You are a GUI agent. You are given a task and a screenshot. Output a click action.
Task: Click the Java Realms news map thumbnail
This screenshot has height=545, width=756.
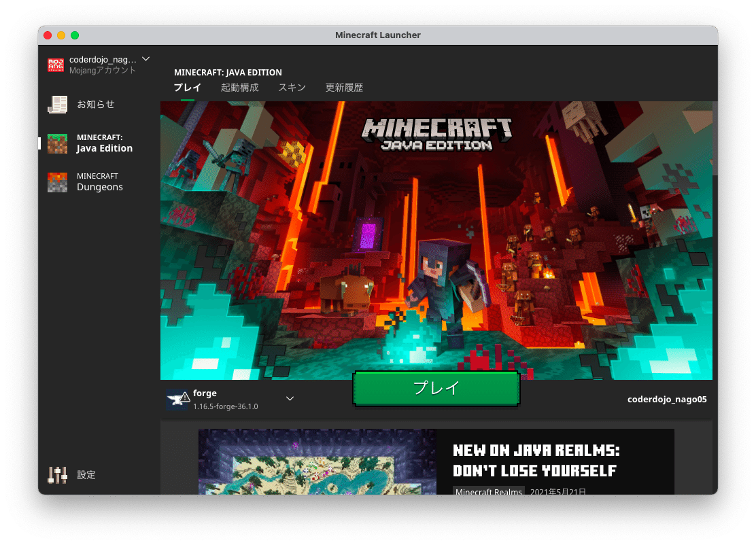(317, 462)
